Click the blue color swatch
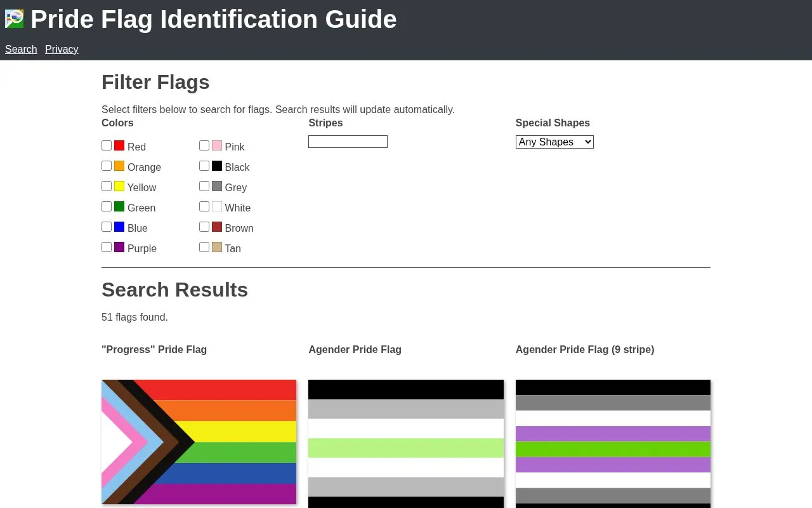This screenshot has height=508, width=812. 119,227
